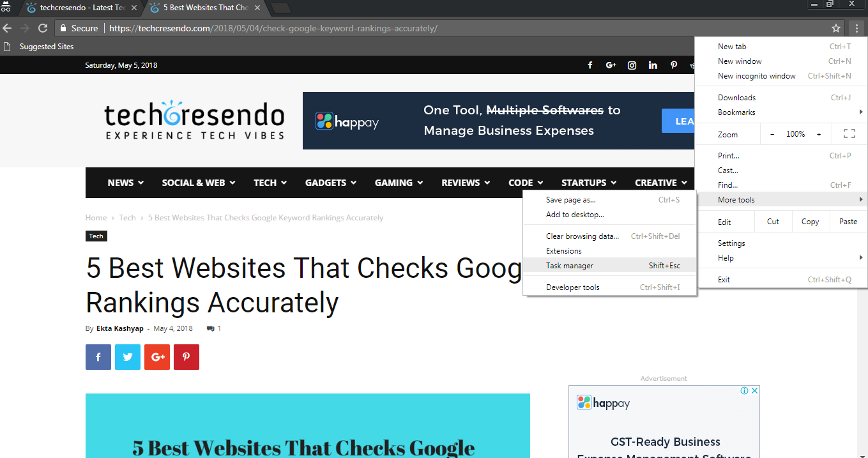Image resolution: width=868 pixels, height=458 pixels.
Task: Expand the GADGETS navigation dropdown
Action: [331, 183]
